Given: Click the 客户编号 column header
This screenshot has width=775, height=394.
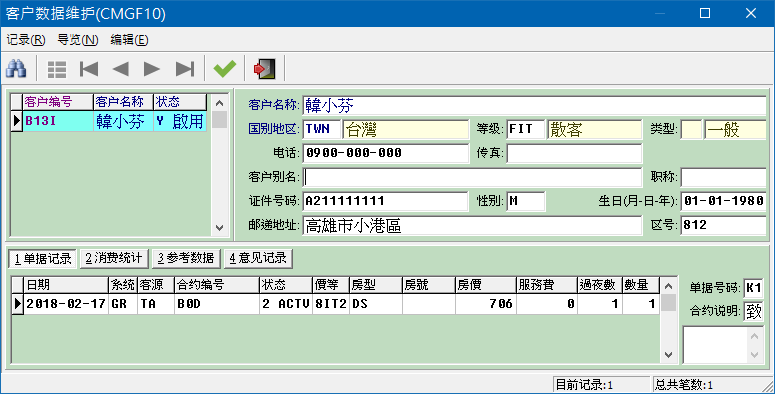Looking at the screenshot, I should pyautogui.click(x=58, y=102).
